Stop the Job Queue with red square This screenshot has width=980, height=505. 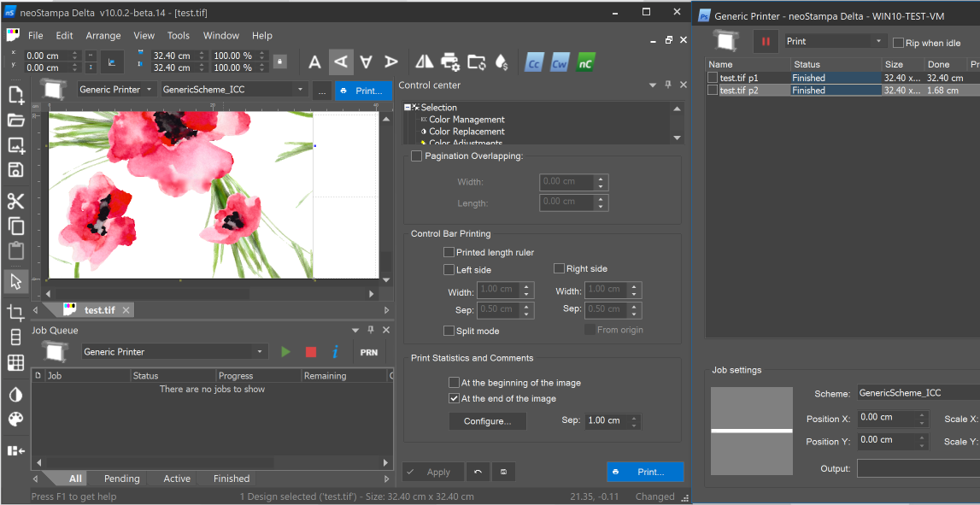(x=311, y=352)
